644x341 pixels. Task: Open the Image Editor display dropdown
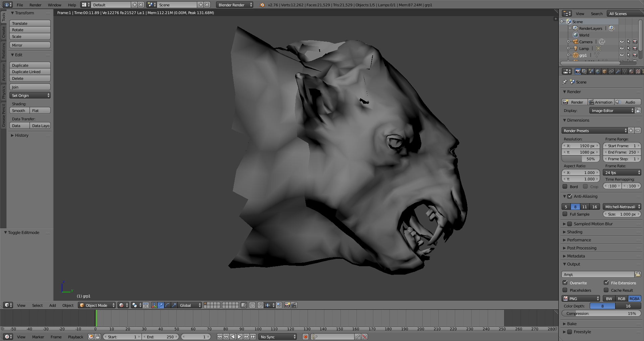[612, 110]
